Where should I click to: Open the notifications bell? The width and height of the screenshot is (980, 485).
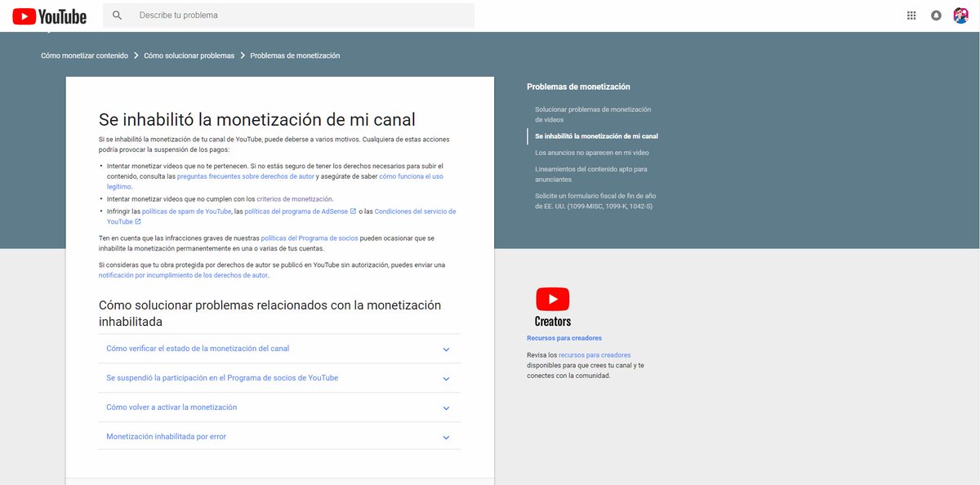936,16
